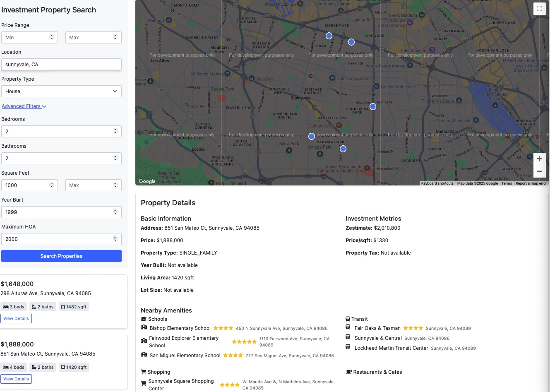This screenshot has height=392, width=550.
Task: Click the Restaurants & Cafes coffee icon
Action: click(x=349, y=372)
